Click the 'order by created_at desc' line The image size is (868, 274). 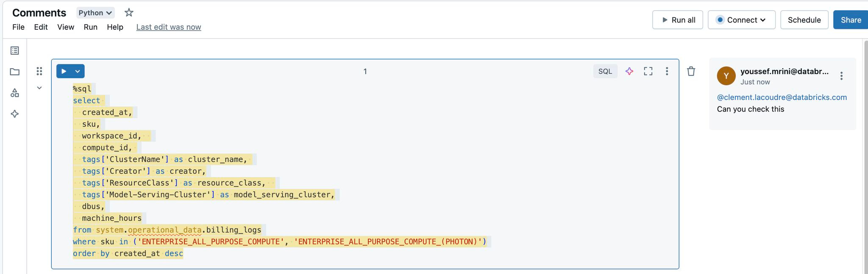[x=128, y=254]
